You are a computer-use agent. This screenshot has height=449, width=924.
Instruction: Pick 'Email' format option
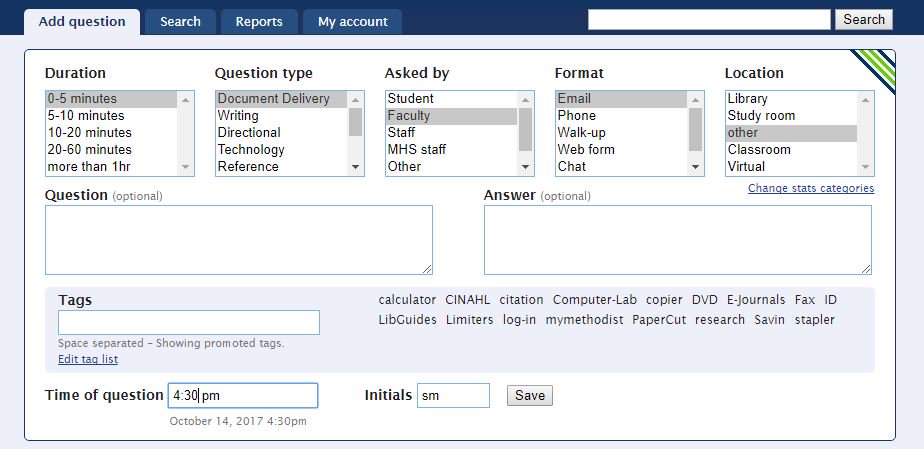(621, 99)
